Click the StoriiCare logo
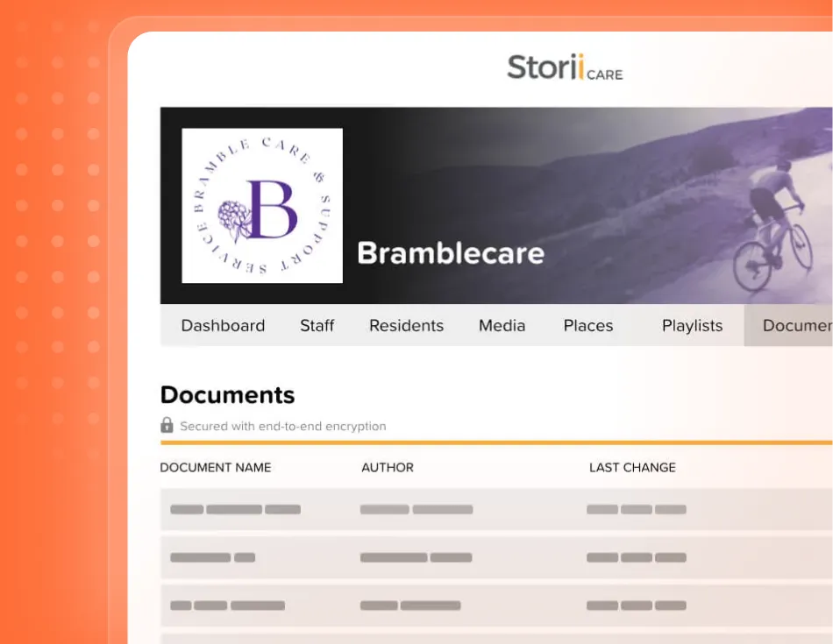This screenshot has width=833, height=644. click(565, 67)
